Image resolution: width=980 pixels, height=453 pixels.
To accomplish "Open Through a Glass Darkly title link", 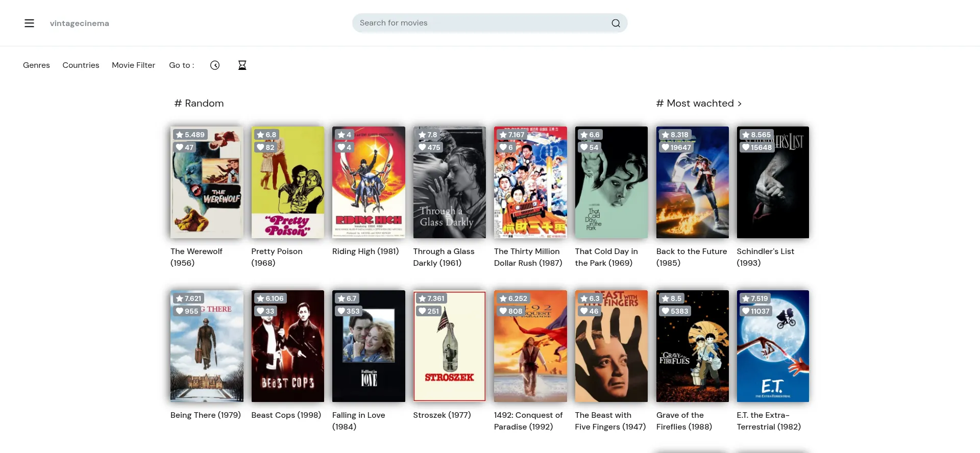I will click(444, 257).
